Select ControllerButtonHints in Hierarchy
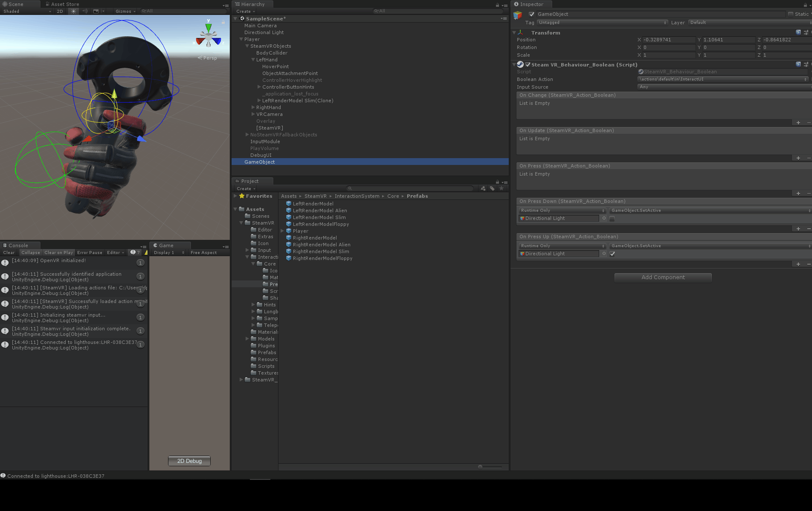 pos(288,87)
